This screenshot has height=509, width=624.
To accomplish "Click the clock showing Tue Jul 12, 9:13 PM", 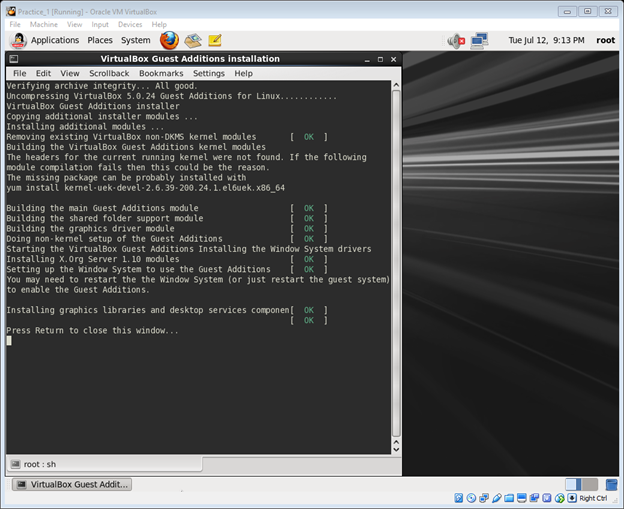I will [x=546, y=40].
